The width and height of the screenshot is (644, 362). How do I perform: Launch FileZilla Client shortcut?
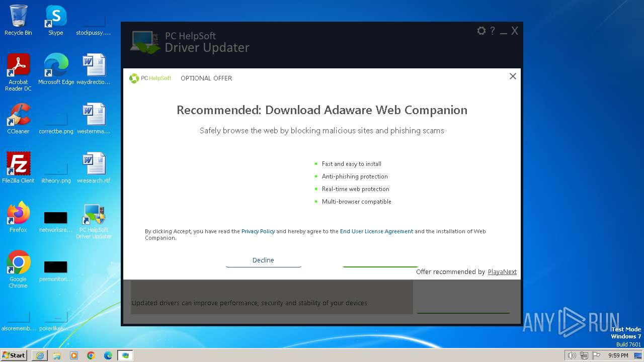click(x=18, y=167)
